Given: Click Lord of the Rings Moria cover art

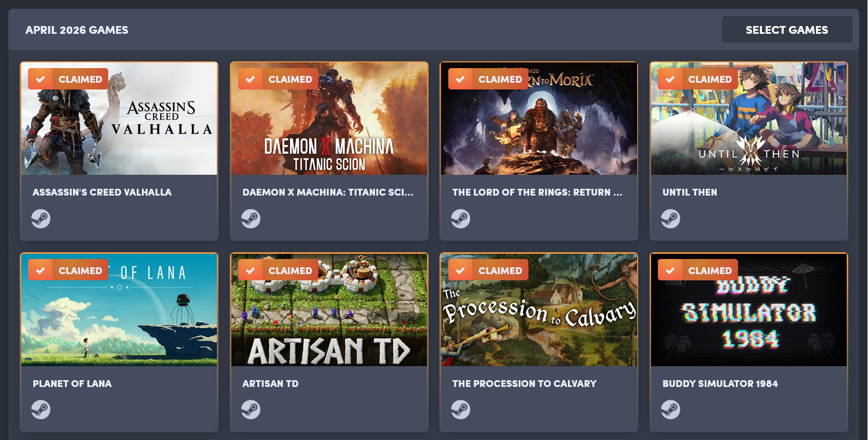Looking at the screenshot, I should (x=539, y=119).
